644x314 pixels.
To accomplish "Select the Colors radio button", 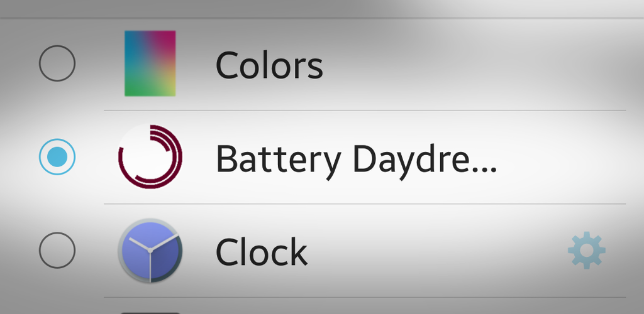I will pos(57,63).
